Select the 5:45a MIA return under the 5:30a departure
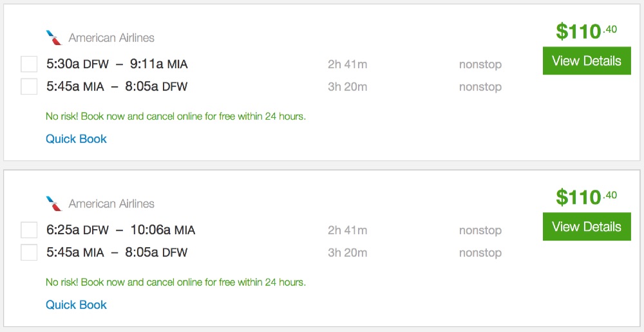 (x=29, y=86)
